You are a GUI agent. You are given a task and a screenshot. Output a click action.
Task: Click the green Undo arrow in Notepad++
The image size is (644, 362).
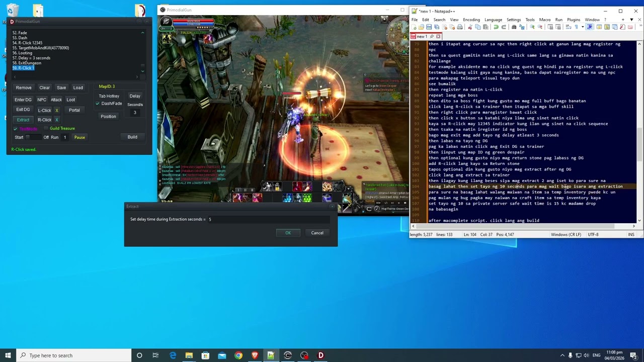(x=496, y=27)
